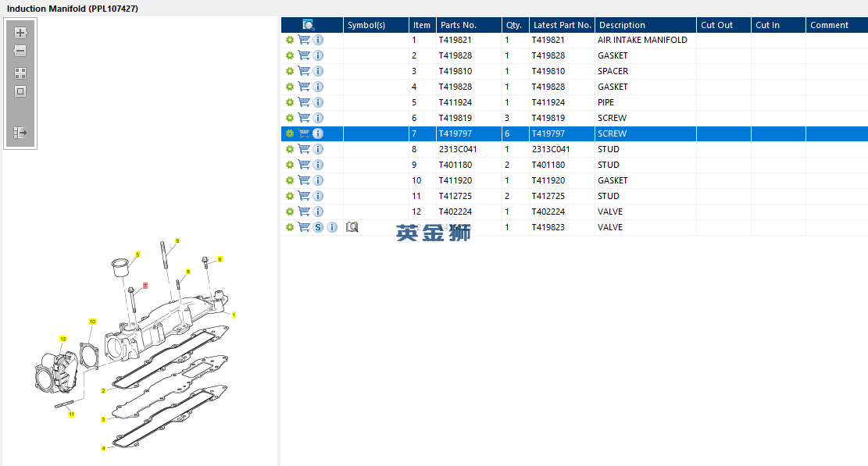
Task: Click the list-arrow panel toggle icon
Action: [x=20, y=133]
